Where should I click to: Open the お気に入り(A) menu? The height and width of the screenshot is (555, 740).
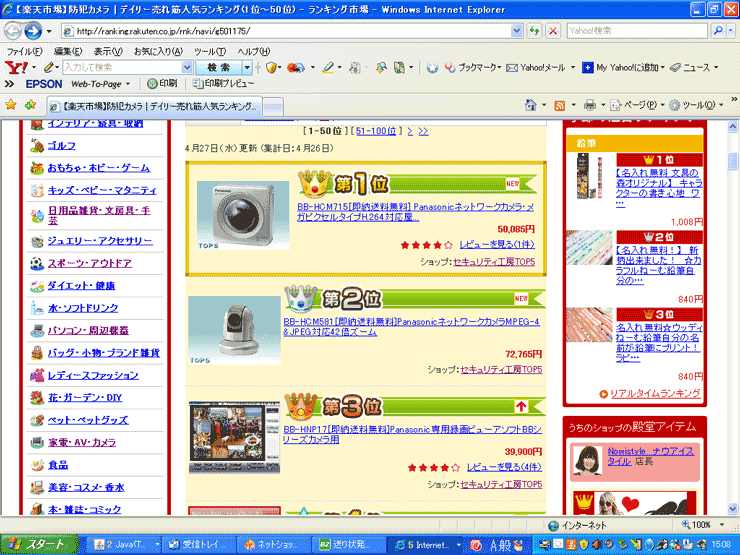tap(158, 51)
